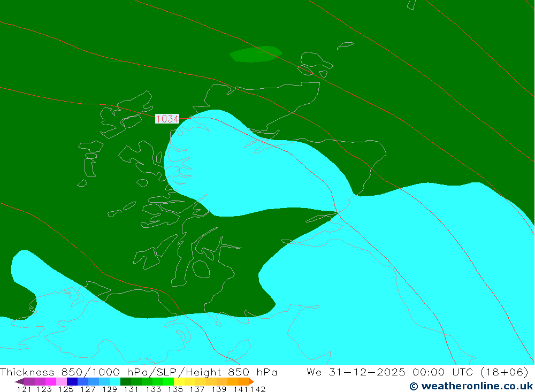Click the 'Thickness 850/1000 hPa/SLP/Height 850 hPa' title
Image resolution: width=535 pixels, height=392 pixels.
139,372
